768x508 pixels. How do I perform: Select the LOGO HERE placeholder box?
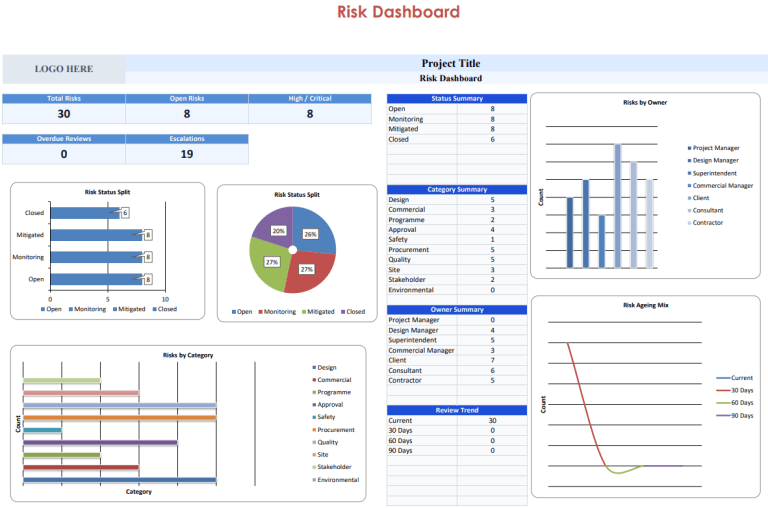point(64,69)
